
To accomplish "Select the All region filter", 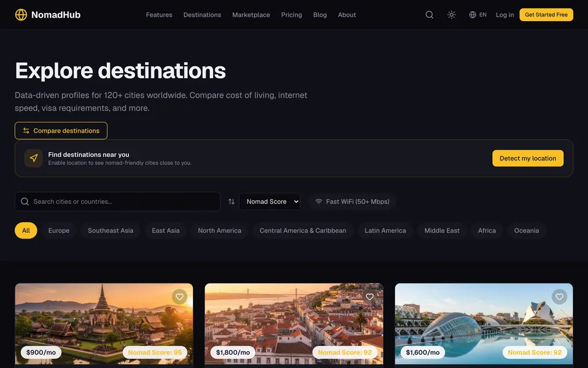I will click(x=26, y=231).
